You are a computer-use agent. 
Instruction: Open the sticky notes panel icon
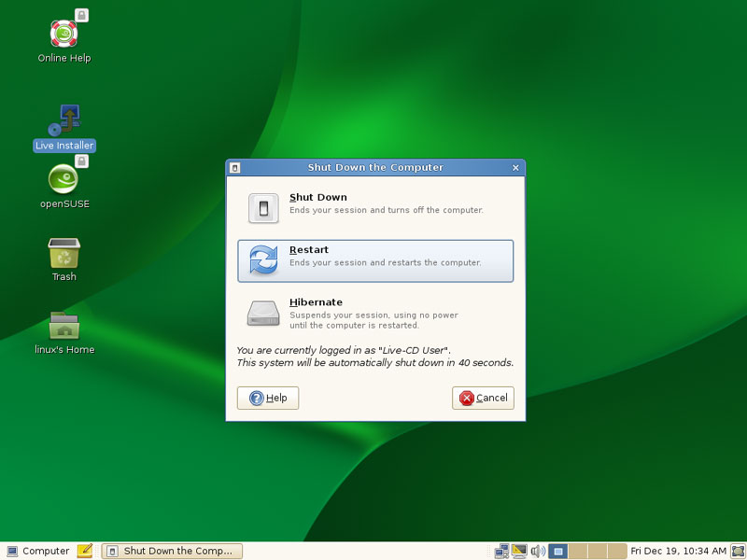[85, 551]
